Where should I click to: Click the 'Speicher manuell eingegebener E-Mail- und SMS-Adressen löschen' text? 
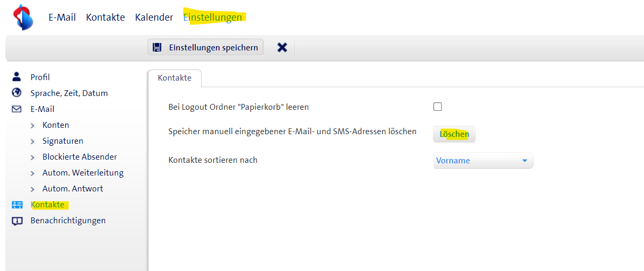tap(292, 132)
